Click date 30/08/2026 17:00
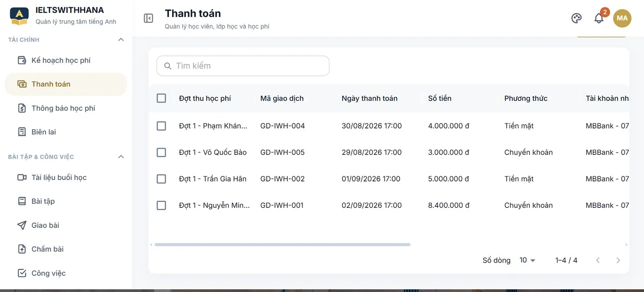The width and height of the screenshot is (644, 292). (372, 126)
